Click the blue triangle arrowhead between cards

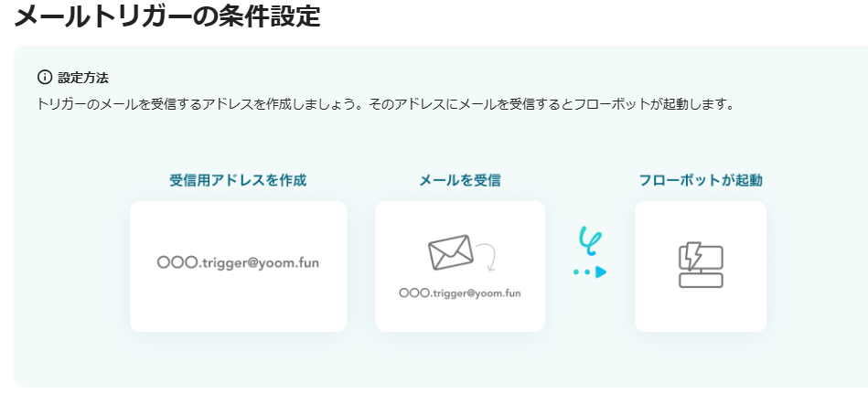601,271
